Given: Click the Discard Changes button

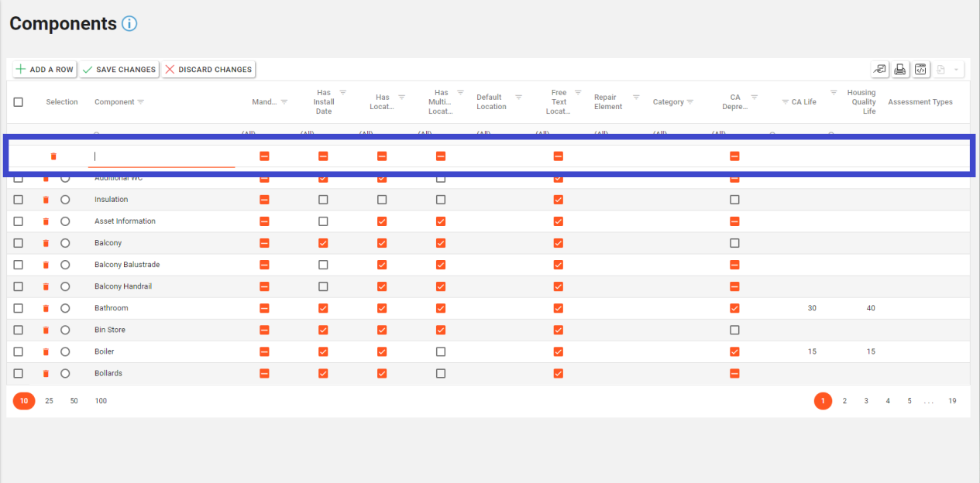Looking at the screenshot, I should pyautogui.click(x=208, y=70).
